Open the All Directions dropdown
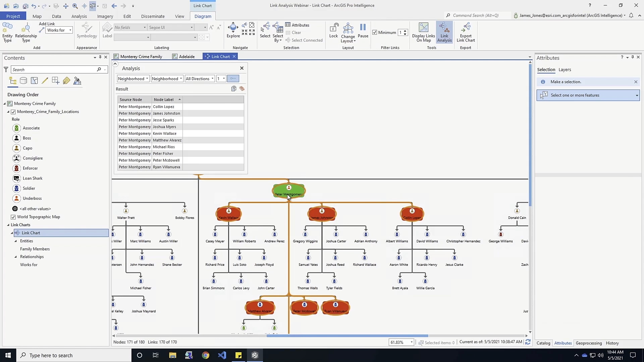Viewport: 644px width, 362px height. pos(200,79)
